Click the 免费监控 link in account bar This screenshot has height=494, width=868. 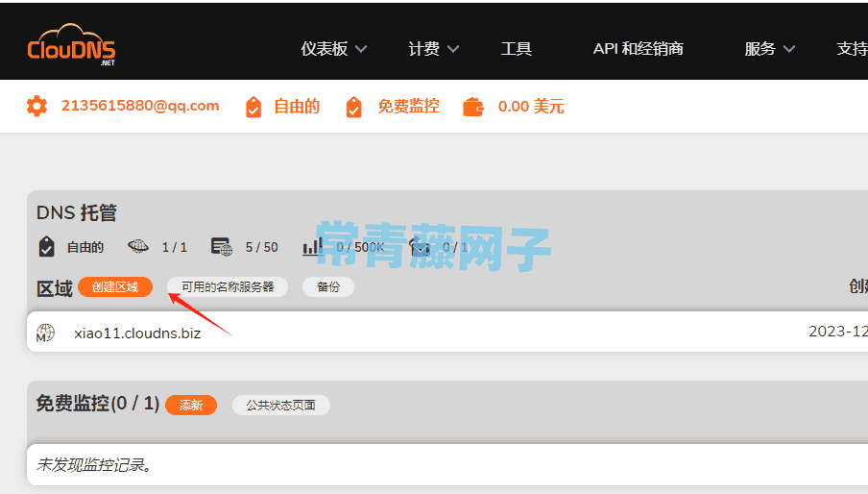click(408, 107)
